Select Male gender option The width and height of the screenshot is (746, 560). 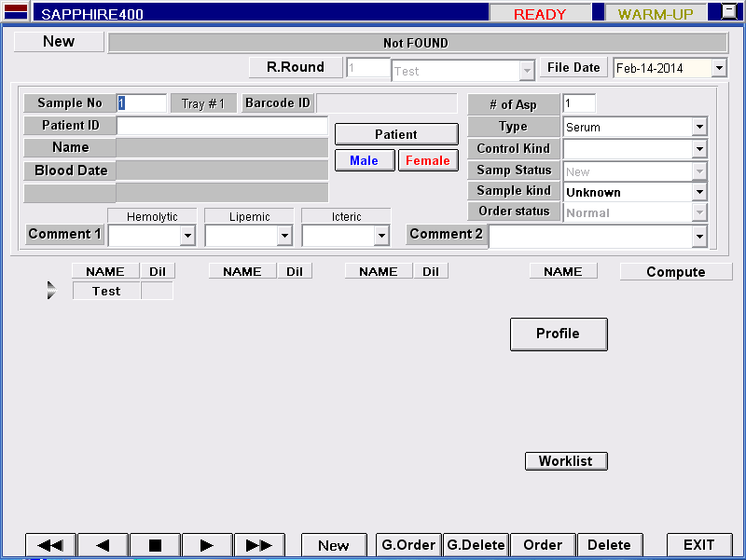pyautogui.click(x=364, y=160)
